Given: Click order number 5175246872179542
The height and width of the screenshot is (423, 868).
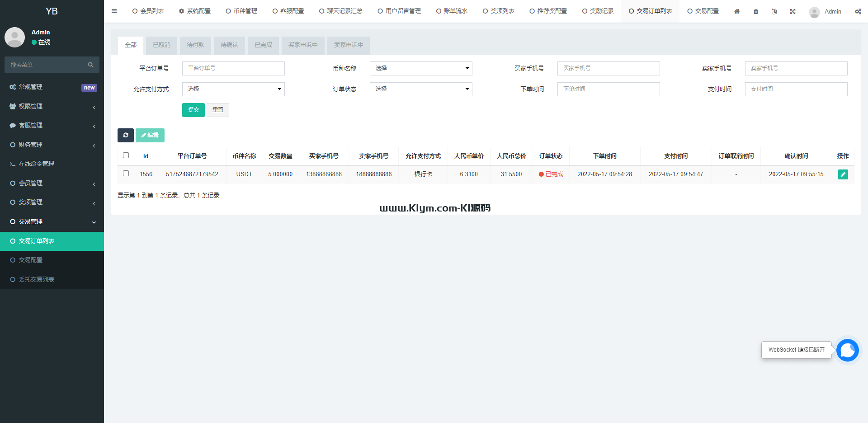Looking at the screenshot, I should [x=192, y=174].
